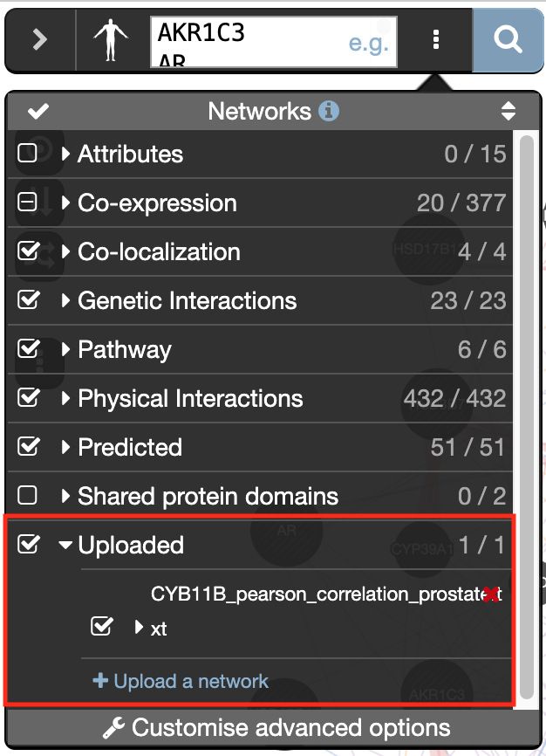Delete uploaded network with red X
546x756 pixels.
click(x=492, y=594)
